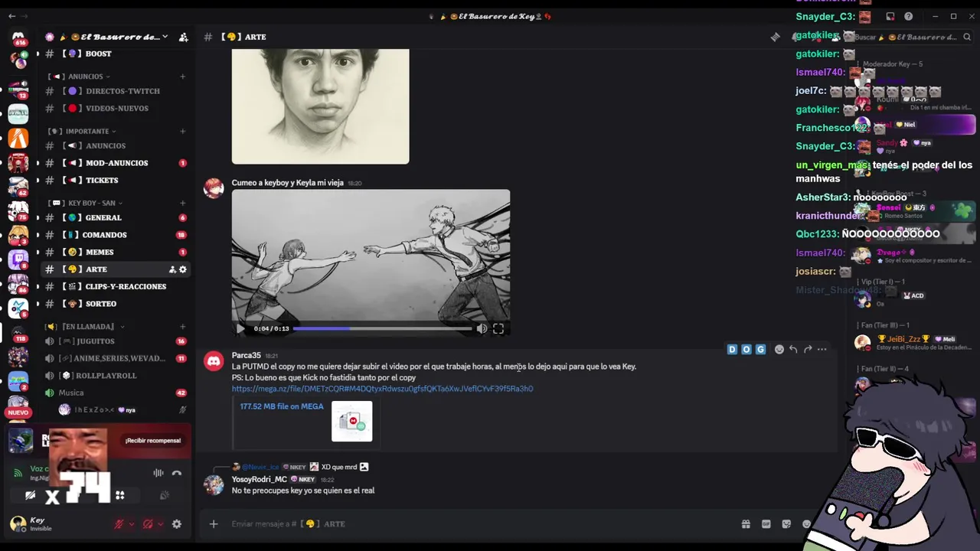Open ARTE channel settings gear
This screenshot has height=551, width=980.
(x=183, y=269)
